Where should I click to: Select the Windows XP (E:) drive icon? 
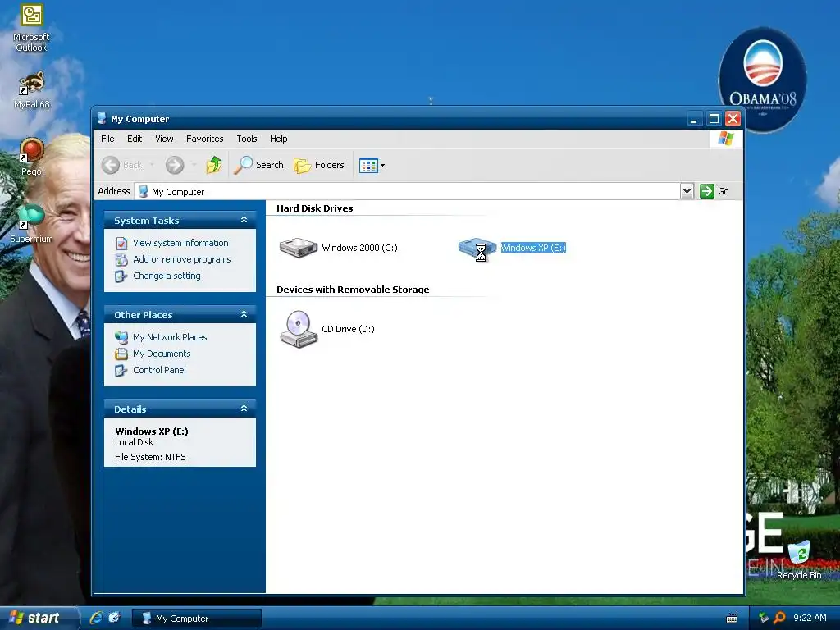point(477,249)
